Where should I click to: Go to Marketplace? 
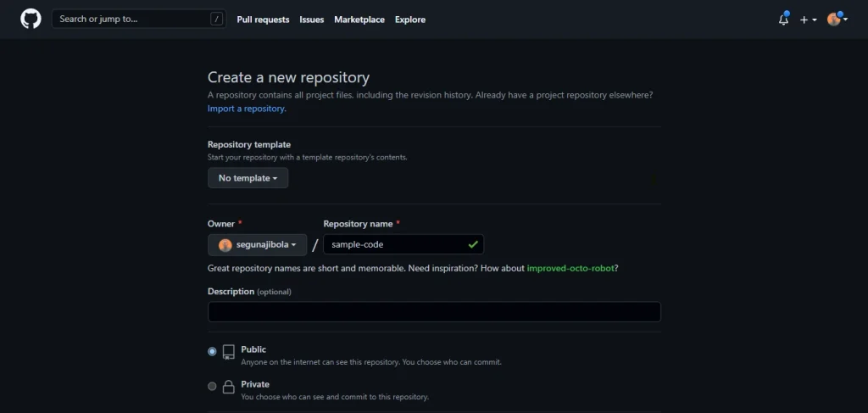pyautogui.click(x=359, y=20)
